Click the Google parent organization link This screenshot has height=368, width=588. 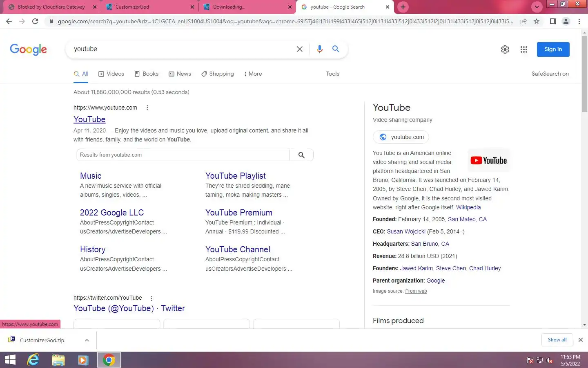[x=436, y=280]
